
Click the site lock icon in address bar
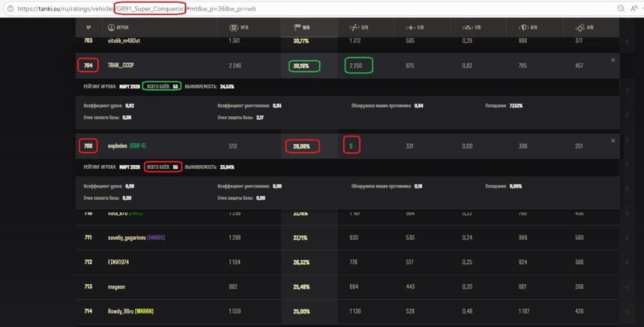tap(10, 8)
